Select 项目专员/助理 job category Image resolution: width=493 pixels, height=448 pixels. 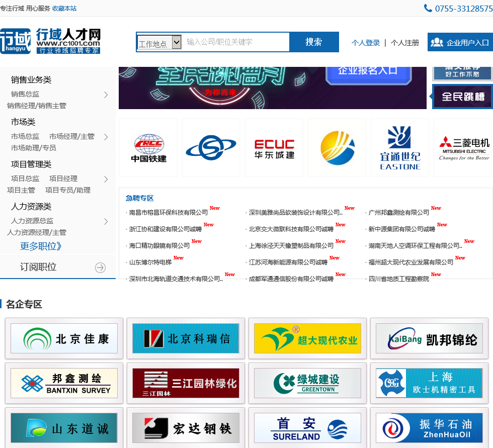pyautogui.click(x=67, y=190)
